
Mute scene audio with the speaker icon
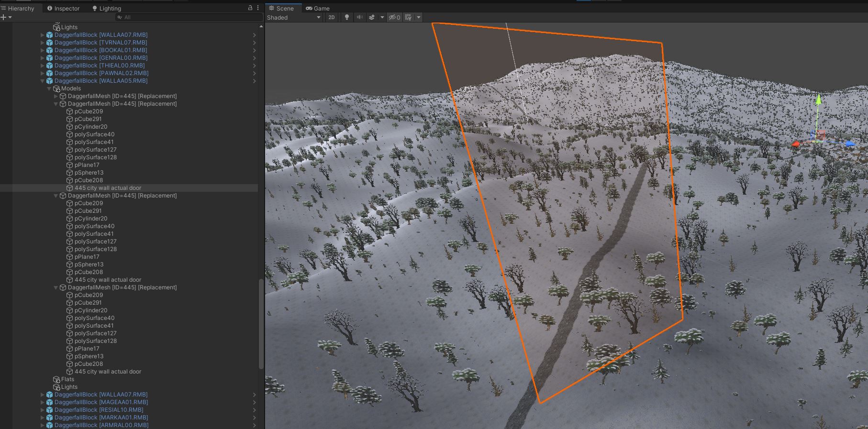coord(359,17)
